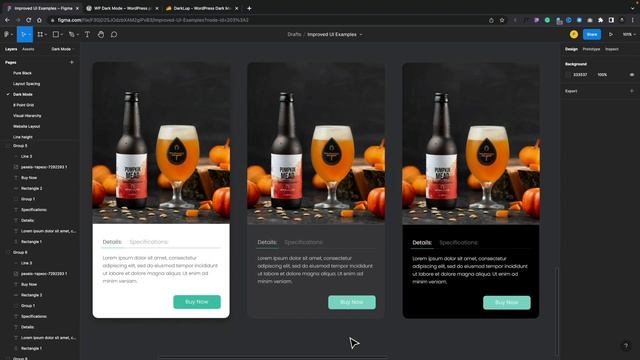Screen dimensions: 640x360
Task: Add a new page with plus icon
Action: 72,62
